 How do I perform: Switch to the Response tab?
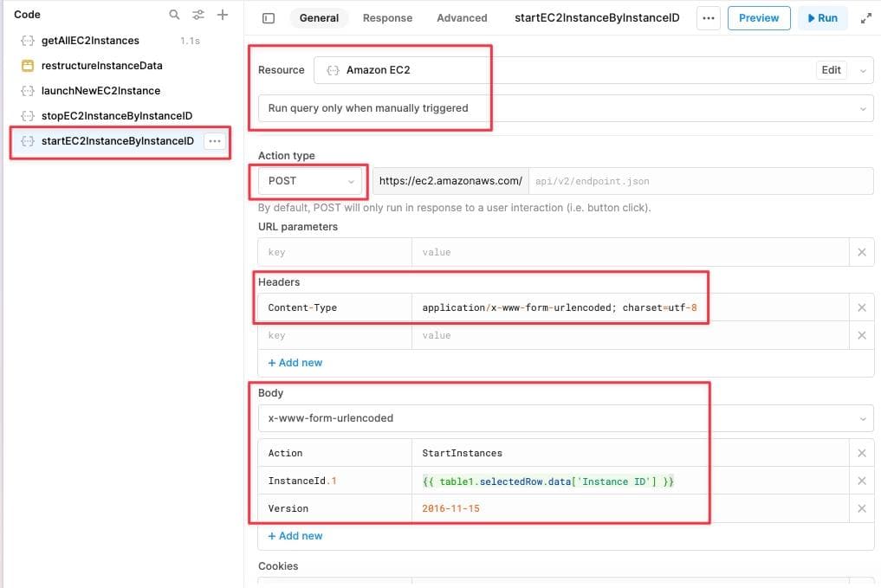point(387,17)
